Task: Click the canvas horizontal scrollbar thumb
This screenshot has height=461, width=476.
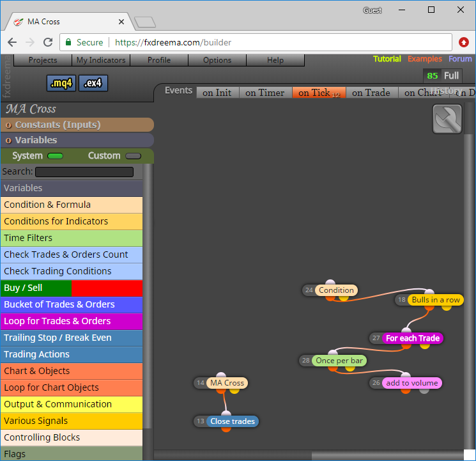Action: [388, 455]
